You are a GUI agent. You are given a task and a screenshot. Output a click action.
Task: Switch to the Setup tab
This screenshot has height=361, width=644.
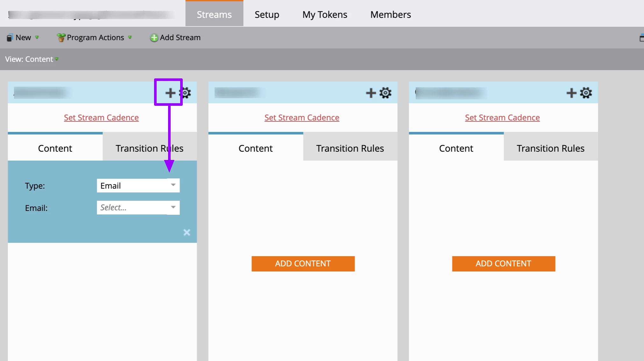(x=267, y=15)
